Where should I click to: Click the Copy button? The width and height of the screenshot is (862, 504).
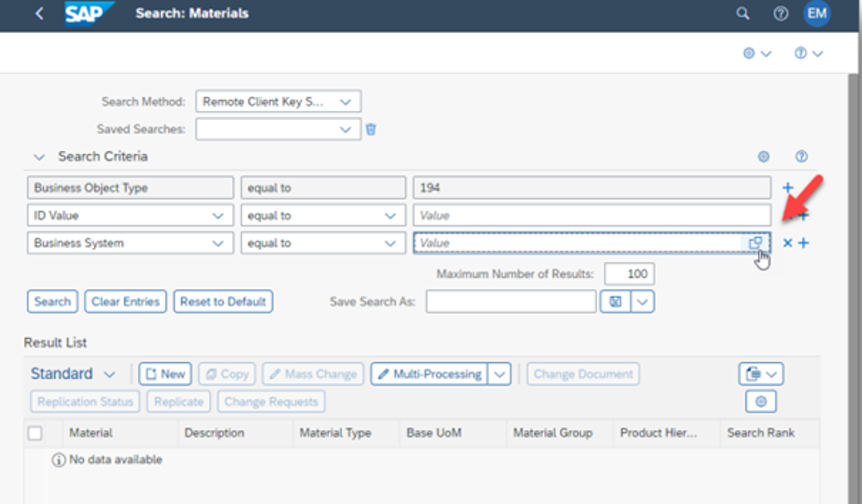point(227,374)
